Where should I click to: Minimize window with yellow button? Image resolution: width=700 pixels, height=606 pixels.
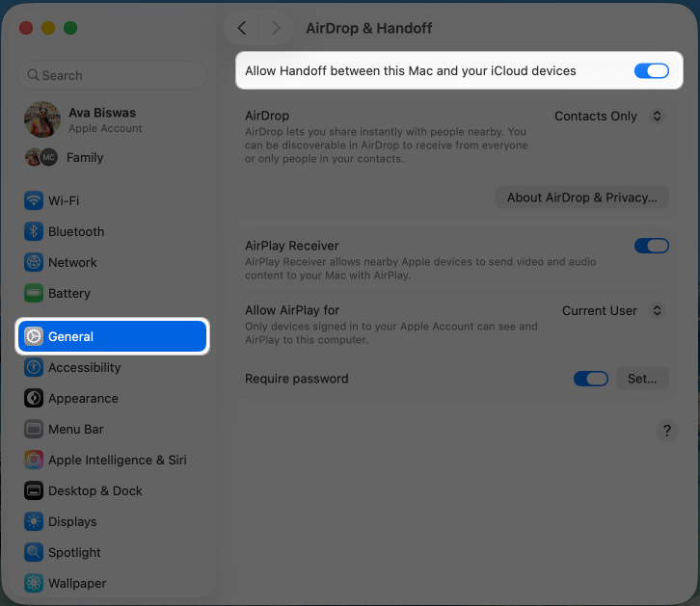tap(48, 28)
